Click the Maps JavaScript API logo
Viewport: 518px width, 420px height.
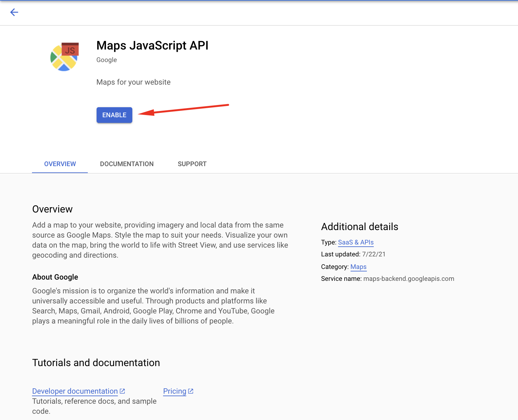65,57
